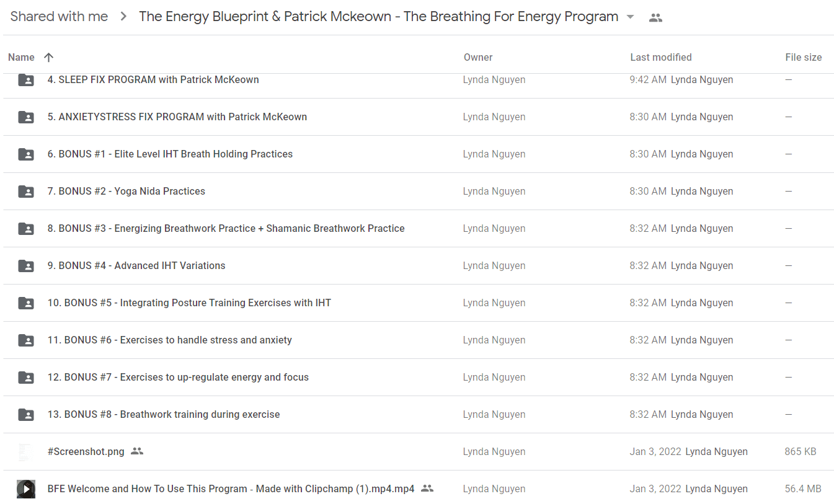Click the folder icon for 12. BONUS #7
This screenshot has height=504, width=834.
(26, 377)
